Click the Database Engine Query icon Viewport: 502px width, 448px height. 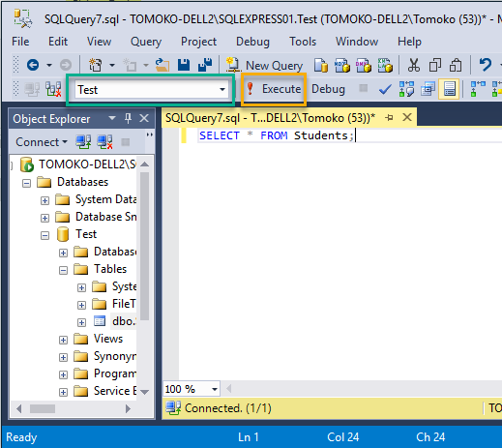tap(321, 66)
